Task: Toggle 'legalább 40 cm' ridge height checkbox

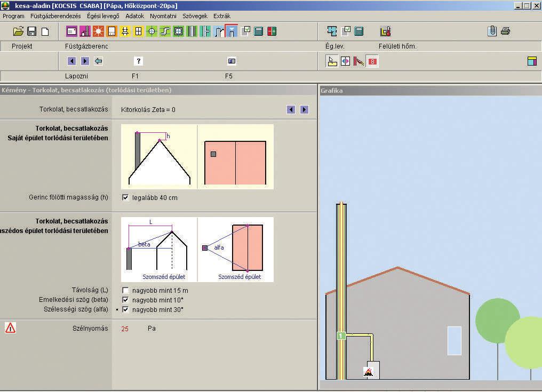Action: 125,198
